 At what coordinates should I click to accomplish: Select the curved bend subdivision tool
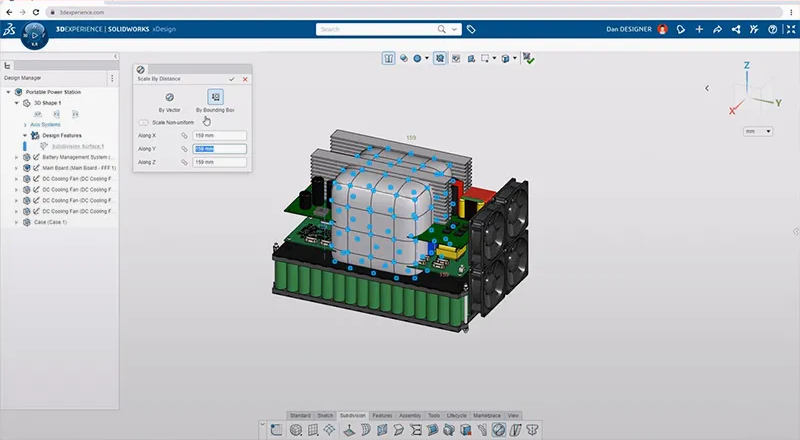(x=365, y=430)
